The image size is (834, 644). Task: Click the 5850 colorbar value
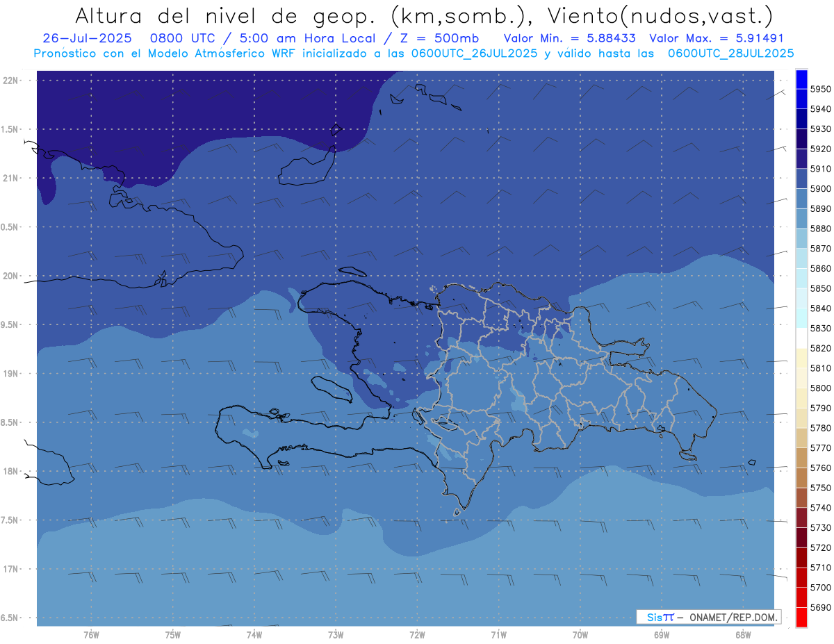click(x=821, y=288)
